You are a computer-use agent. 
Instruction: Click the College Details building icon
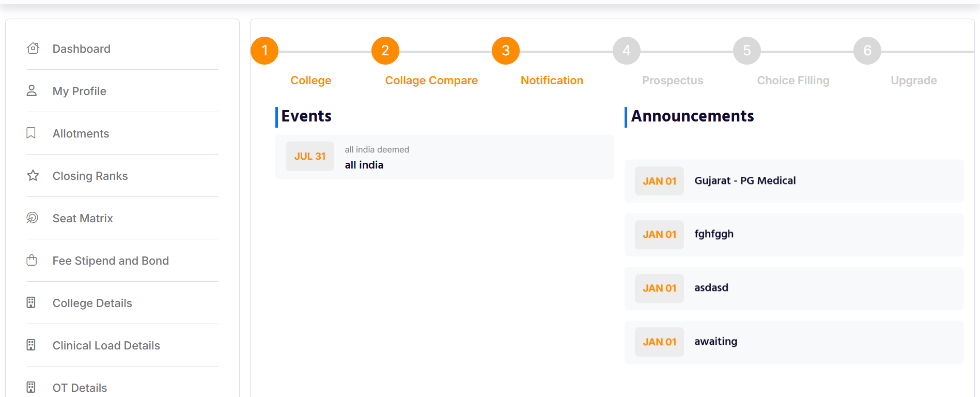(x=33, y=302)
